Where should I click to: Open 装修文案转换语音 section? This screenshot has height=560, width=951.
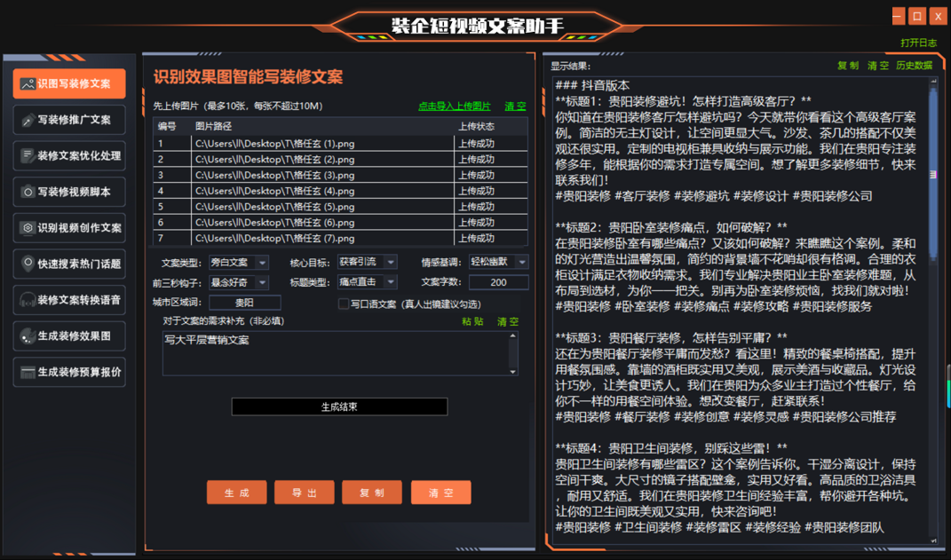pos(69,300)
